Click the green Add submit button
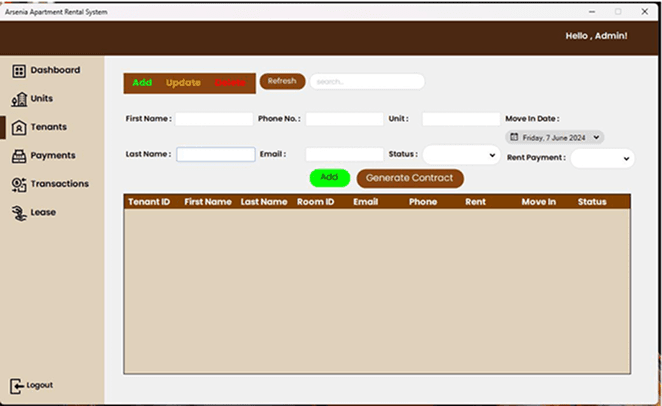 tap(330, 178)
